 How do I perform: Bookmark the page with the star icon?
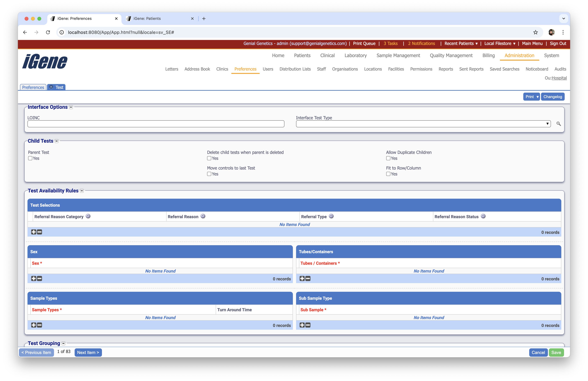[535, 32]
